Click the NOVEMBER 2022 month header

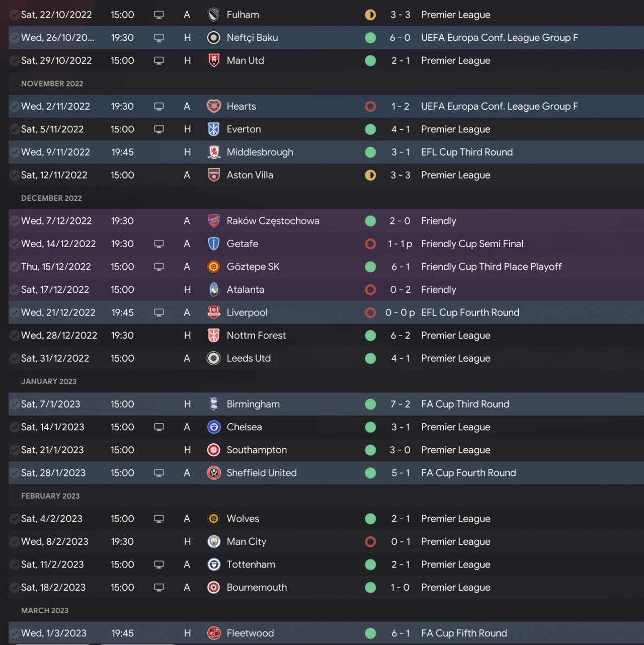click(52, 84)
